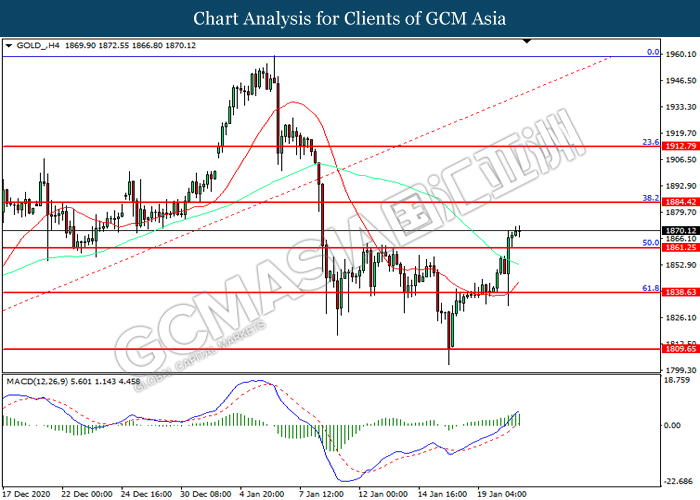
Task: Click the 17 Dec 2020 date label
Action: [x=26, y=494]
